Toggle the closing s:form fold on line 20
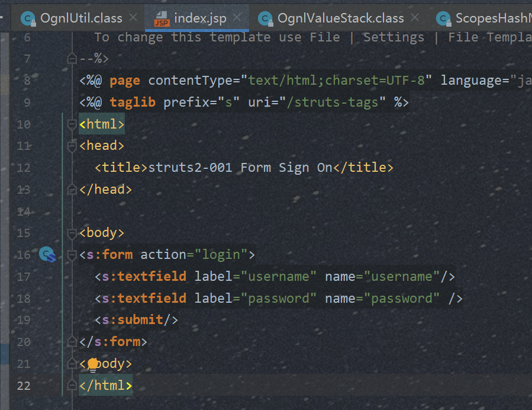This screenshot has height=410, width=532. pyautogui.click(x=72, y=341)
